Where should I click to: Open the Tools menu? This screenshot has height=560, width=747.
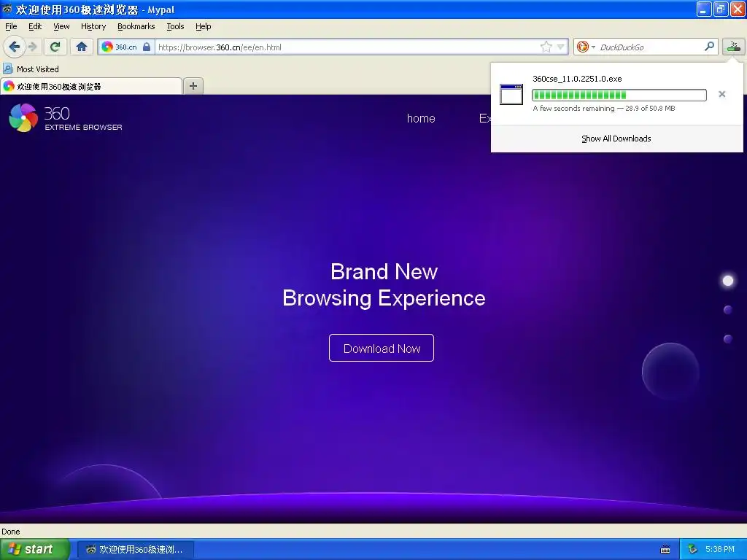coord(175,26)
